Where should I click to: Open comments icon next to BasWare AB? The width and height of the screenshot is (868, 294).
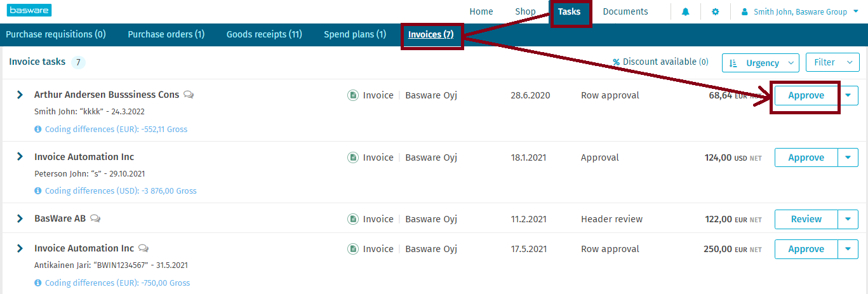(x=95, y=218)
